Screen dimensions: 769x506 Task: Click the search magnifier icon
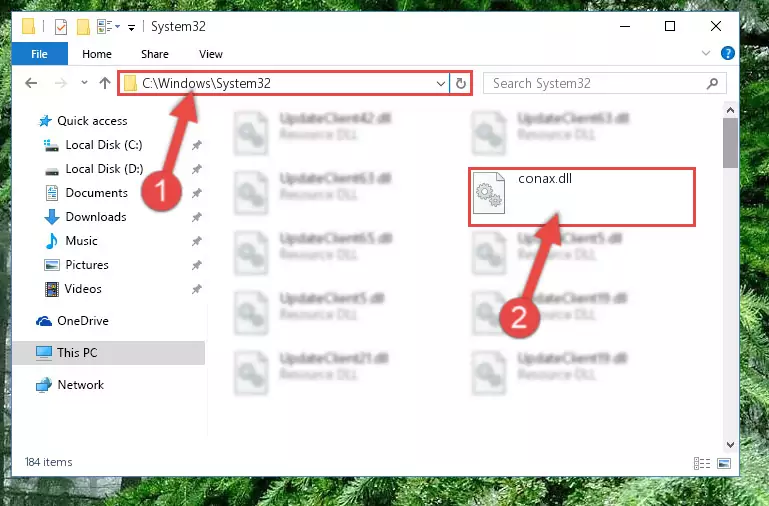[712, 83]
